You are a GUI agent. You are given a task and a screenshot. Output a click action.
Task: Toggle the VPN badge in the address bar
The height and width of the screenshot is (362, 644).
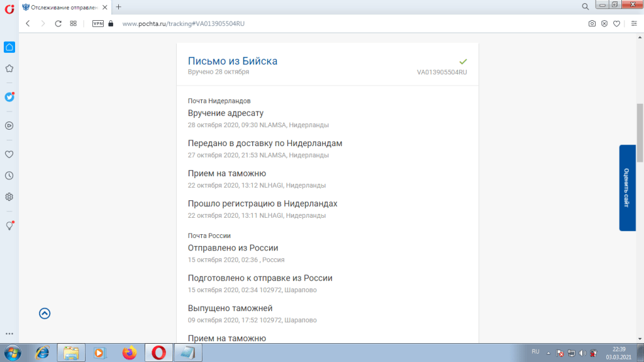click(98, 23)
